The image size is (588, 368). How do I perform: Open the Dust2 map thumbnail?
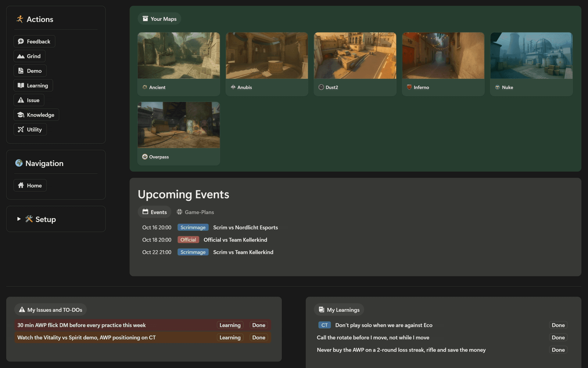click(355, 56)
